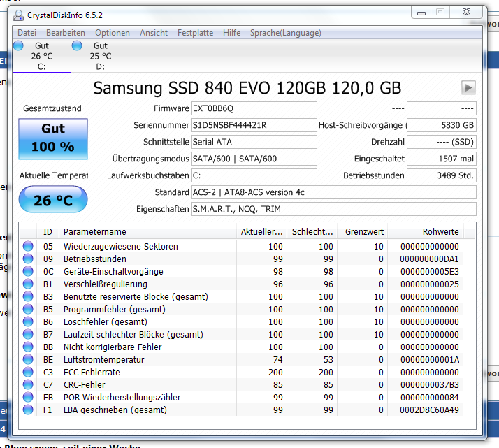The height and width of the screenshot is (448, 499).
Task: Select the ECC-Fehlerrate parameter name
Action: pyautogui.click(x=92, y=373)
